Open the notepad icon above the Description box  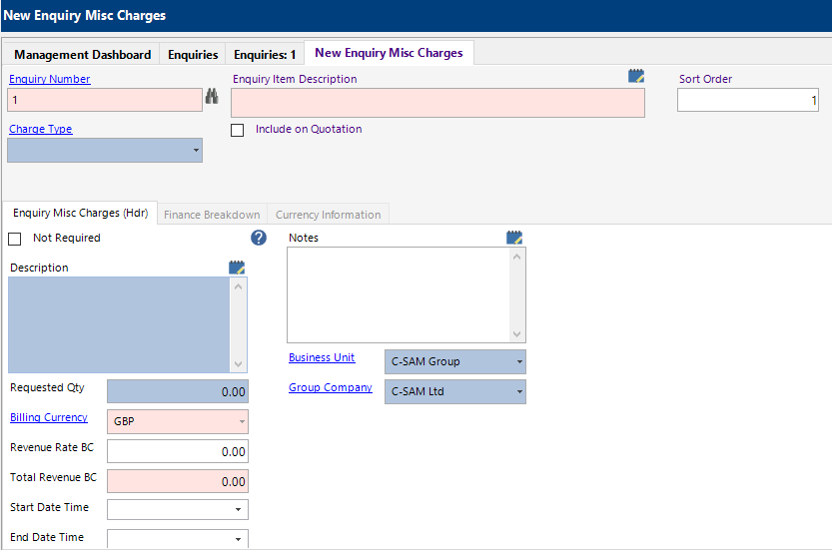[237, 267]
